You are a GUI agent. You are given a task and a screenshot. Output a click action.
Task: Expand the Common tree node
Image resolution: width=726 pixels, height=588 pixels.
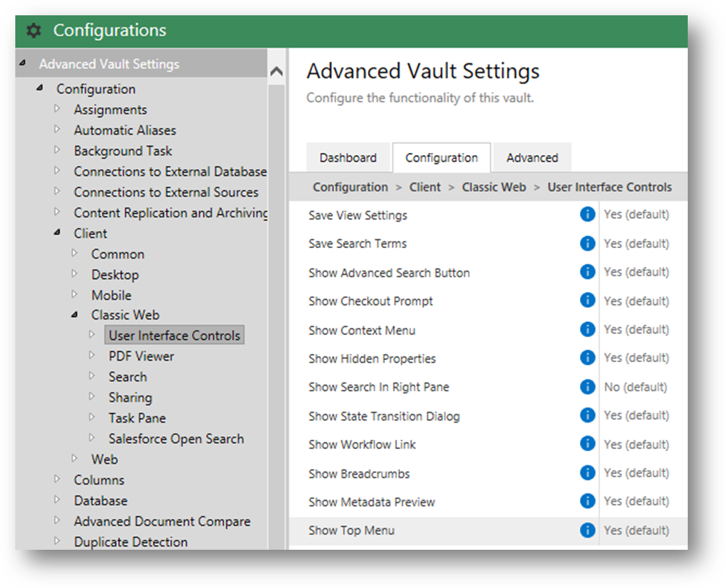point(74,252)
